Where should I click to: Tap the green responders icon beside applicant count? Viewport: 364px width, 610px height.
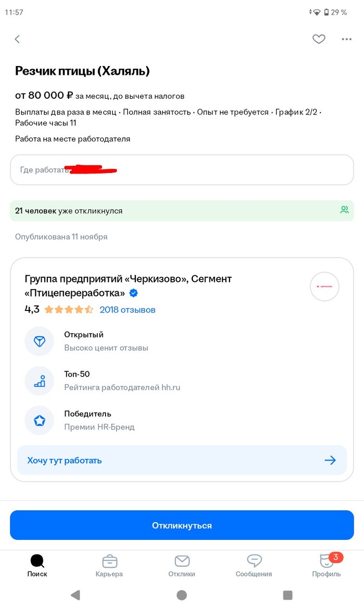coord(344,210)
